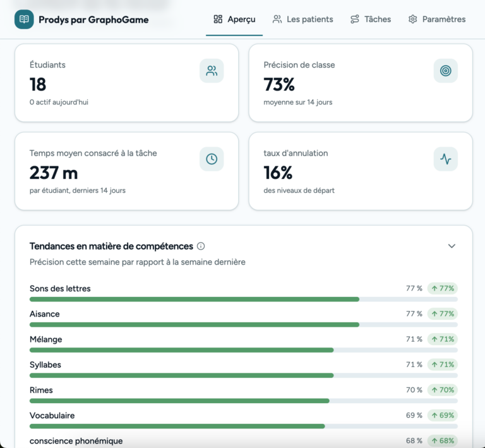This screenshot has height=448, width=485.
Task: Click the target icon in Précision de classe card
Action: pyautogui.click(x=445, y=71)
